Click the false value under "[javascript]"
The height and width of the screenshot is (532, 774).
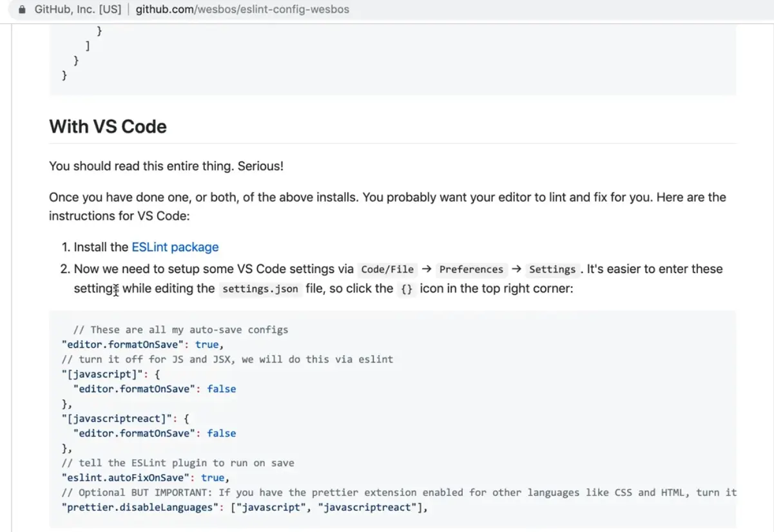tap(221, 389)
